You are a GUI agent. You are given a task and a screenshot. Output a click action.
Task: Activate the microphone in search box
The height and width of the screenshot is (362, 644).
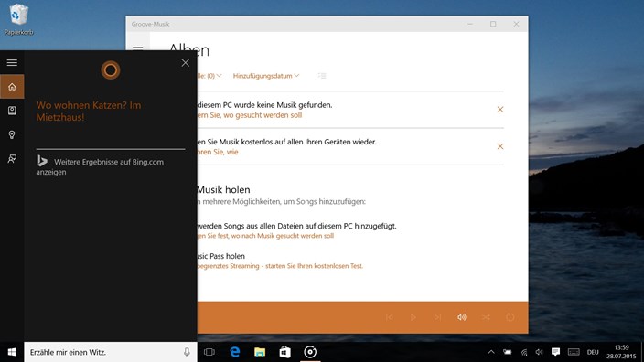(187, 352)
